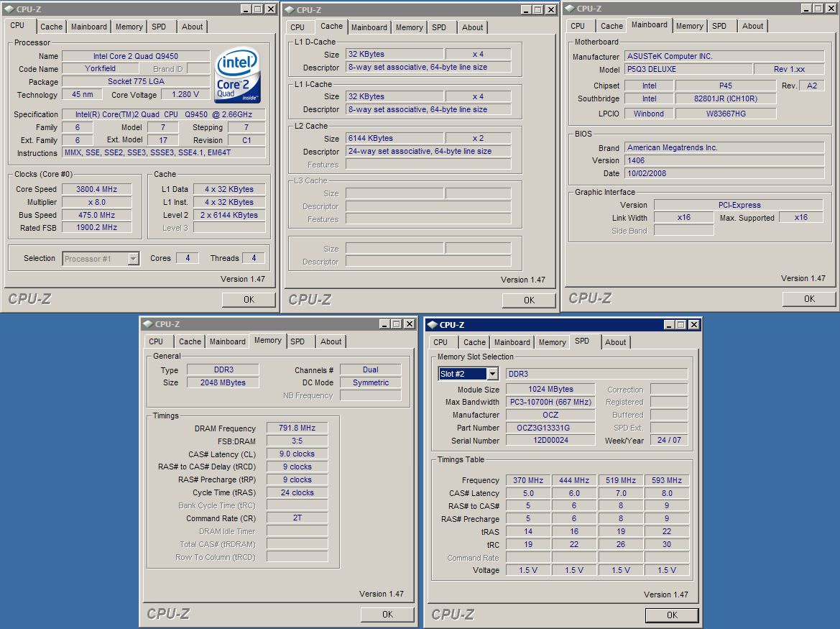Click OK in the CPU tab window
840x629 pixels.
coord(249,300)
